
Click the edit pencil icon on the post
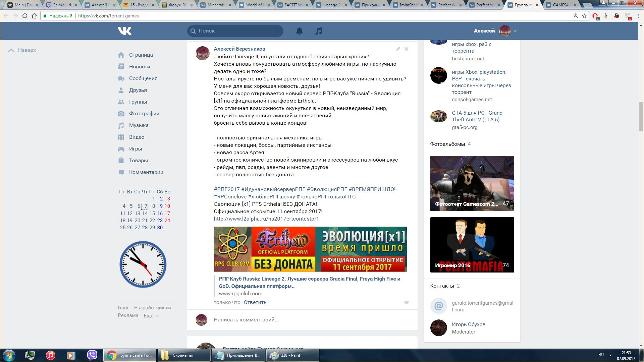coord(398,49)
